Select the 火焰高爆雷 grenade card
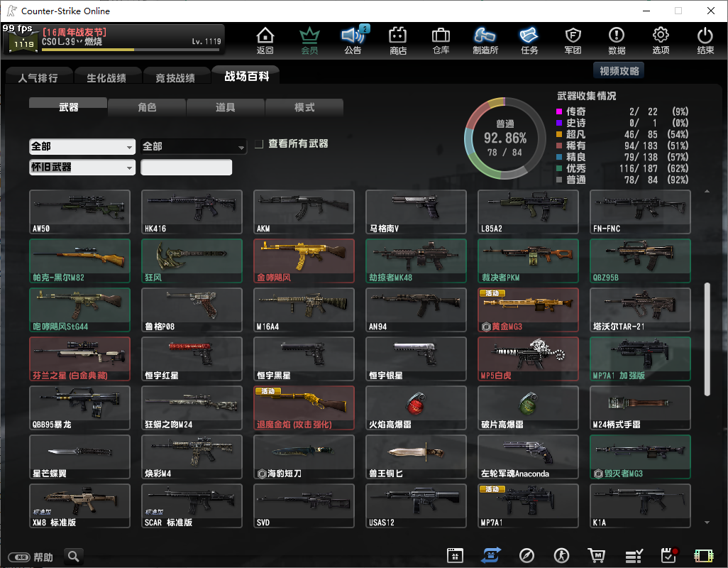Viewport: 728px width, 568px height. [416, 408]
